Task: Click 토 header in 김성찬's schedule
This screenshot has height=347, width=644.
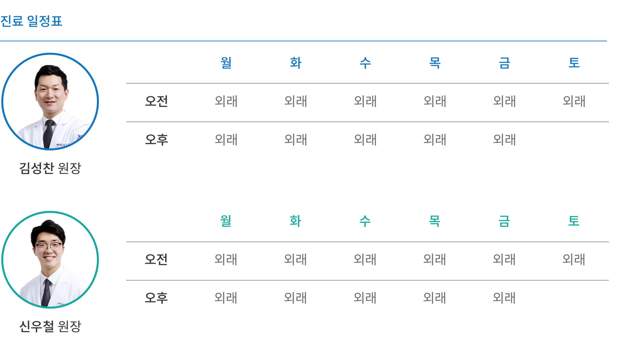Action: (x=574, y=63)
